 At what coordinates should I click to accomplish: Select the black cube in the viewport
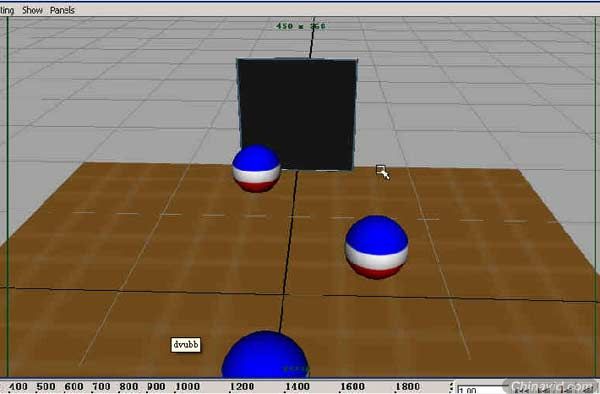[297, 114]
